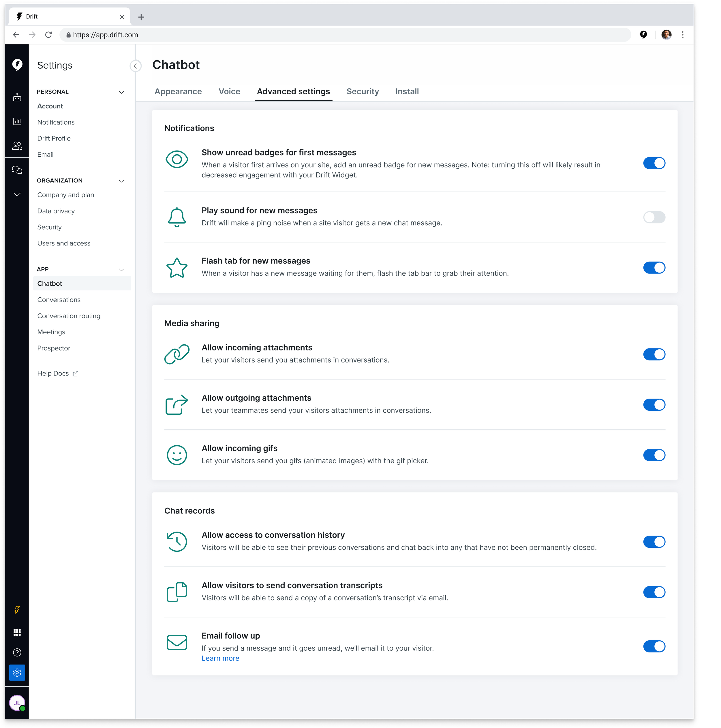Open the help question mark icon
Viewport: 721px width, 728px height.
pyautogui.click(x=17, y=652)
